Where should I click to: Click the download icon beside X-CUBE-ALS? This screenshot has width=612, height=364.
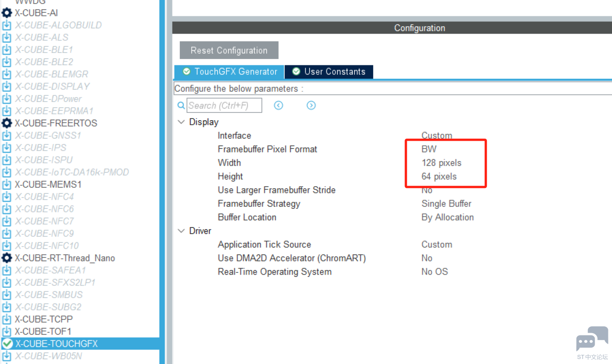(x=7, y=38)
